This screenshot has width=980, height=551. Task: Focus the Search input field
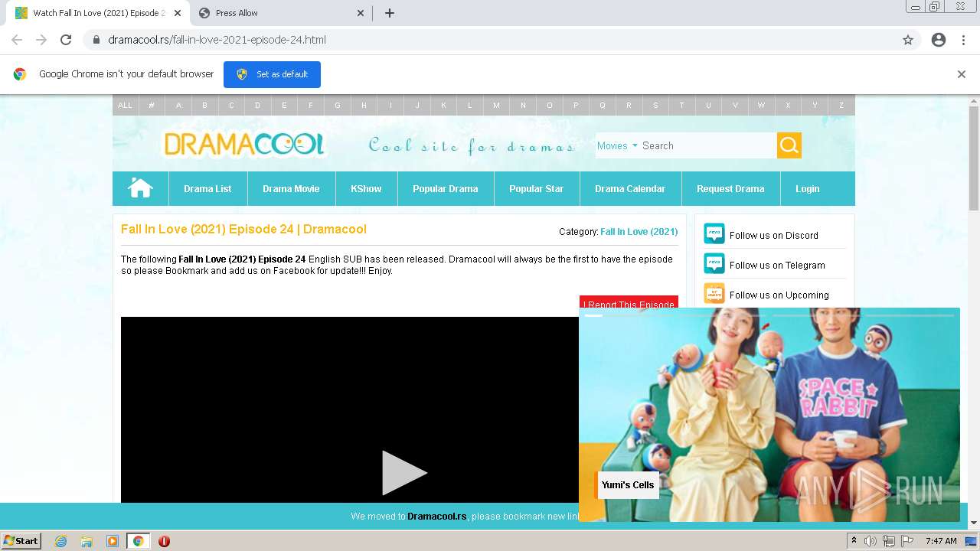708,145
